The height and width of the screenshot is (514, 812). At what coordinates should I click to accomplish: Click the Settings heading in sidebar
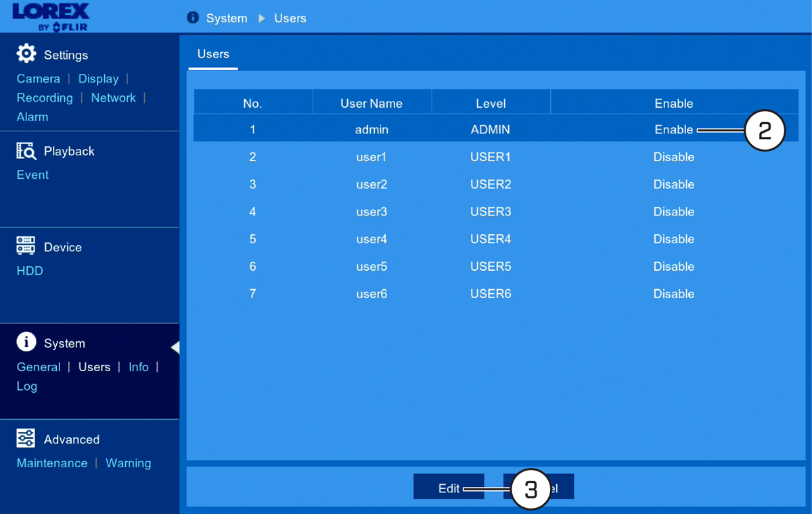coord(66,55)
